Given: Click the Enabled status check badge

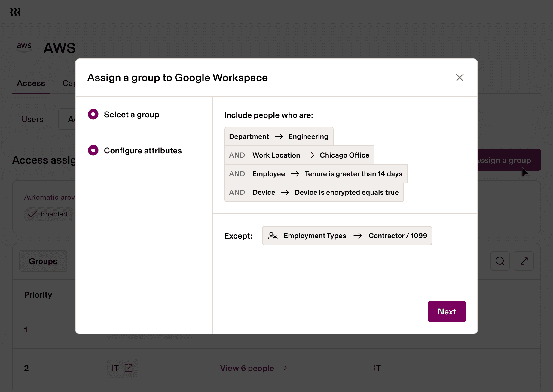Looking at the screenshot, I should 48,214.
